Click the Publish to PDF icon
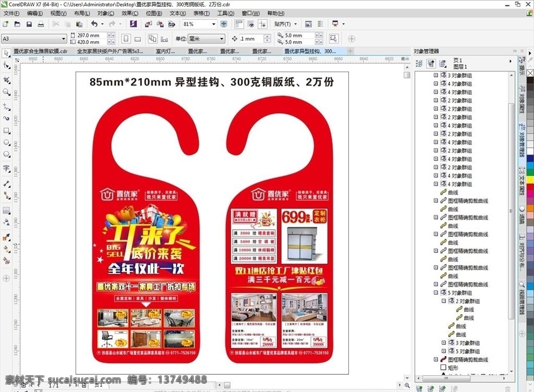Screen dimensions: 534x392 [172, 24]
